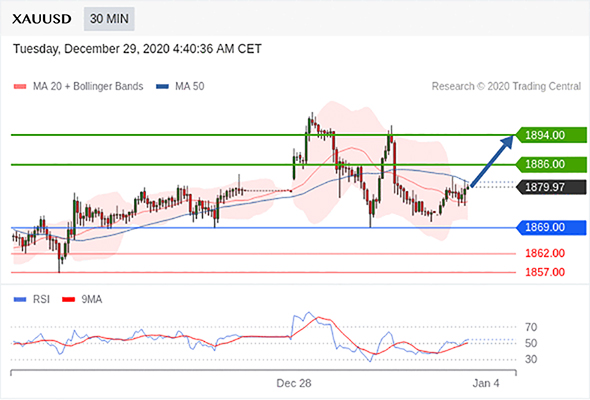This screenshot has width=590, height=400.
Task: Select the blue 1869.00 pivot tag
Action: (x=550, y=228)
